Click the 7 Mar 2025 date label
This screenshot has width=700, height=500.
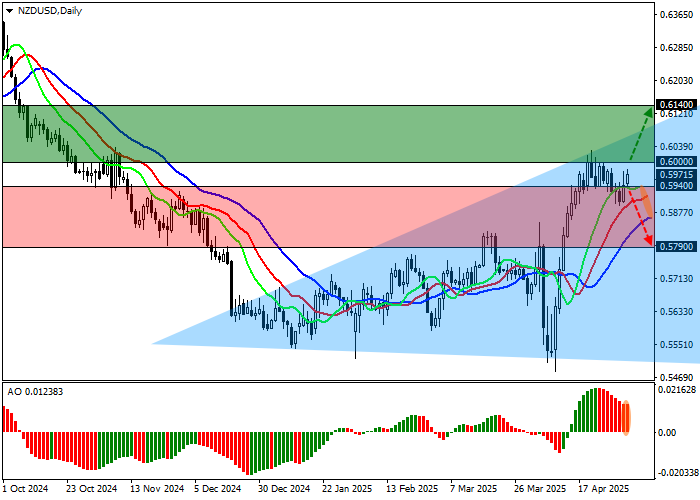[474, 489]
